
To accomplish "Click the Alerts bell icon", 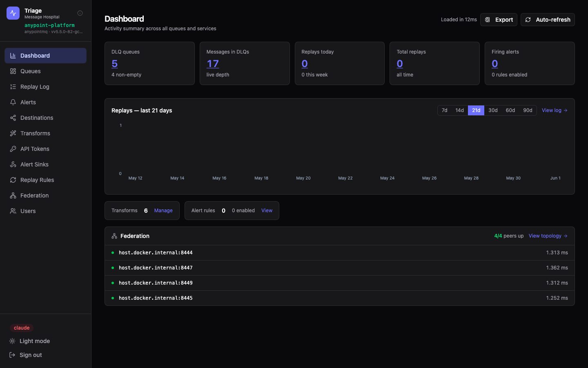I will (13, 102).
